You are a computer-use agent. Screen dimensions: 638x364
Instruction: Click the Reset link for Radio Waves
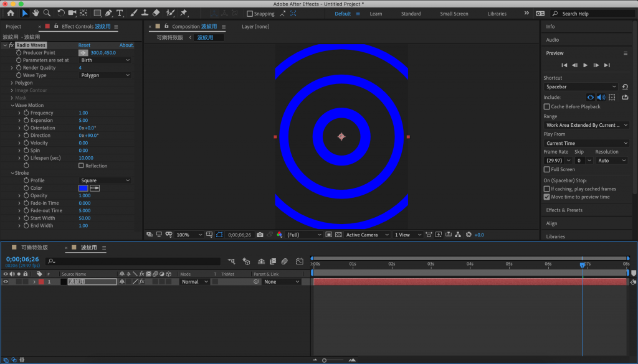click(84, 45)
